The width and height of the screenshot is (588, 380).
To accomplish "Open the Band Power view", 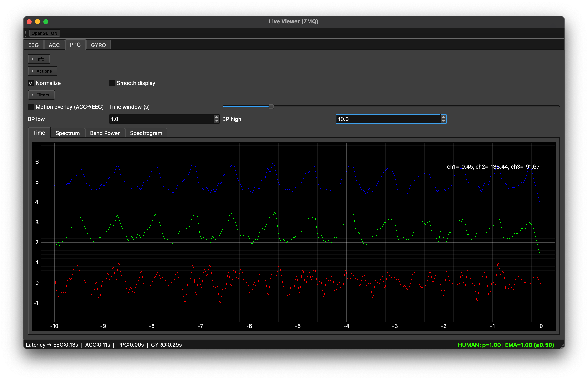I will pyautogui.click(x=105, y=133).
